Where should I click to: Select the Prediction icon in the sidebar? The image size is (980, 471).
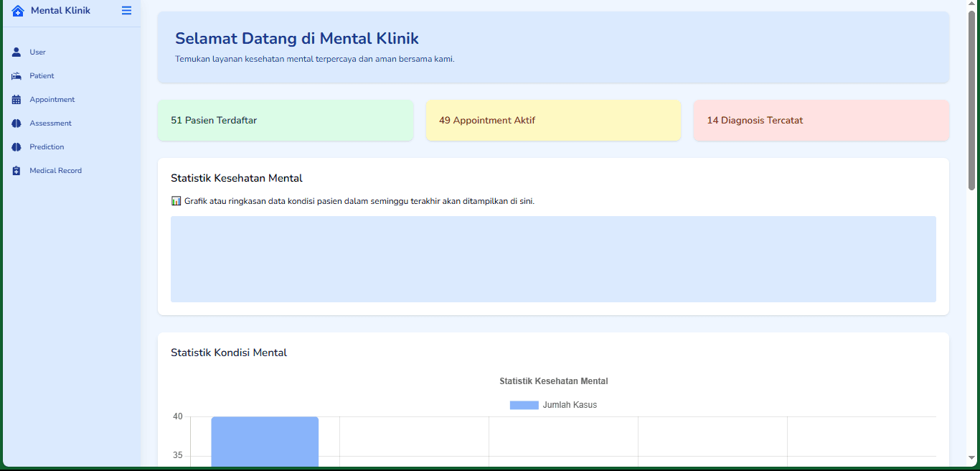[15, 146]
